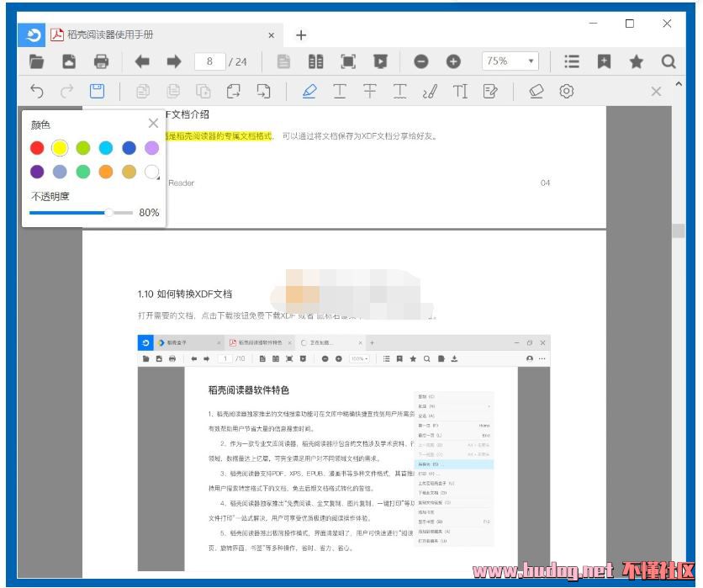Undo the last annotation action
This screenshot has height=588, width=703.
37,91
